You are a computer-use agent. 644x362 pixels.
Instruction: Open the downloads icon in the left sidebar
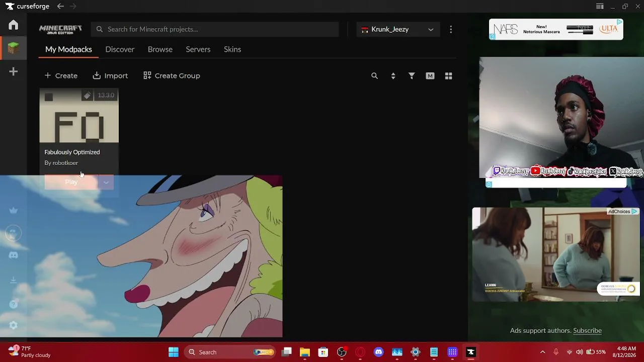(x=14, y=280)
